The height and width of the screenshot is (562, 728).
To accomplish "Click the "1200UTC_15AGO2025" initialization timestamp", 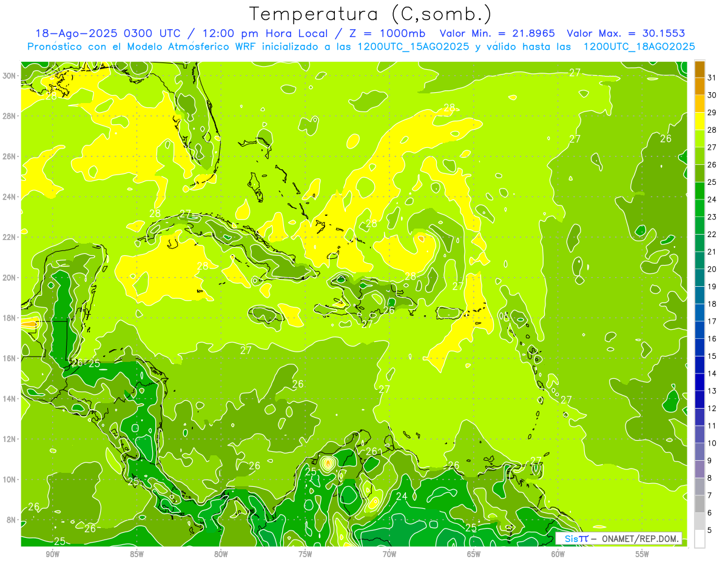I will tap(414, 47).
